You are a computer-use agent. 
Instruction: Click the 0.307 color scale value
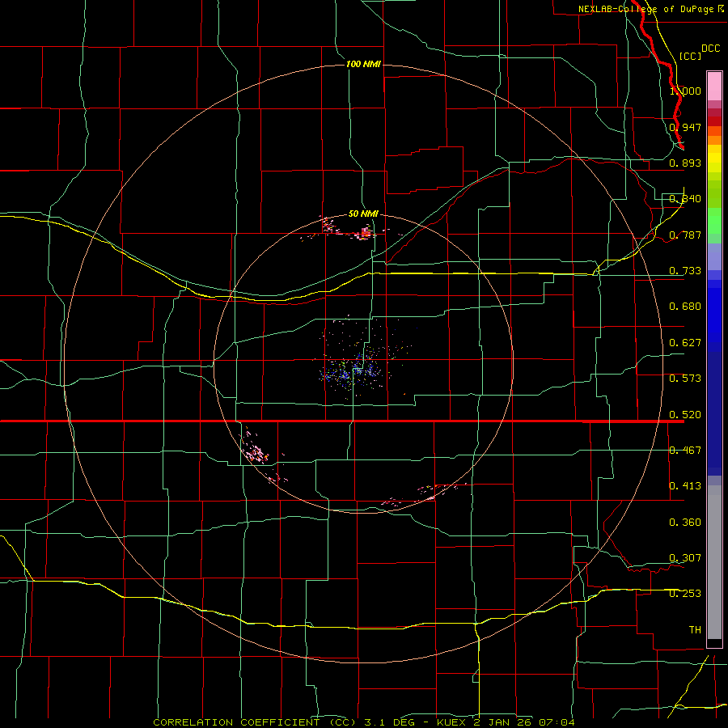685,558
